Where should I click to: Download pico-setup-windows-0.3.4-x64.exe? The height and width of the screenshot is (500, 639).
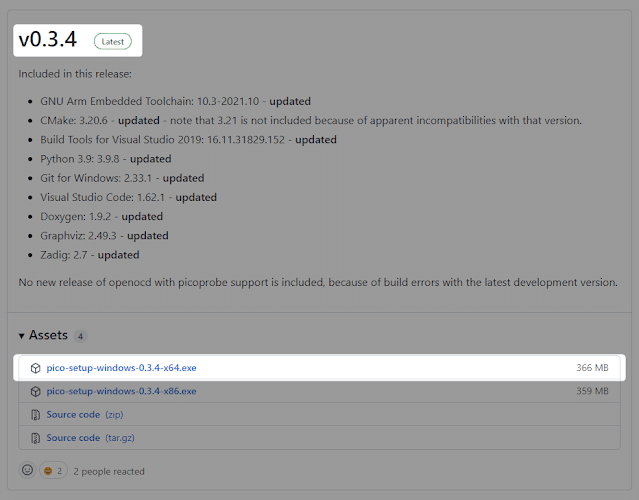tap(121, 368)
